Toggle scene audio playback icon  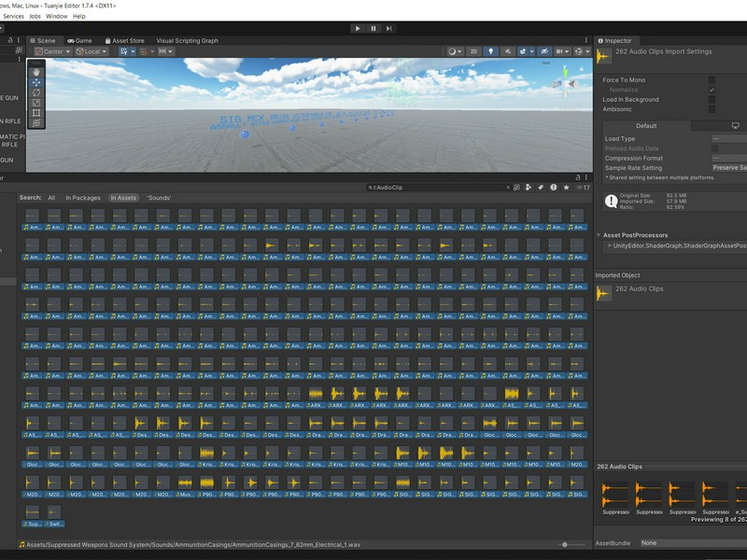508,51
